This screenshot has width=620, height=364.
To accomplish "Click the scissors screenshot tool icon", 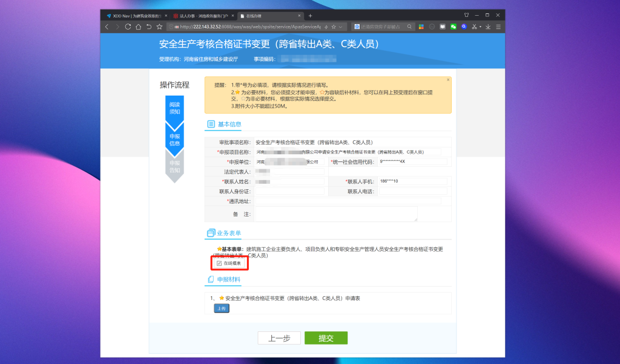I will click(x=474, y=27).
